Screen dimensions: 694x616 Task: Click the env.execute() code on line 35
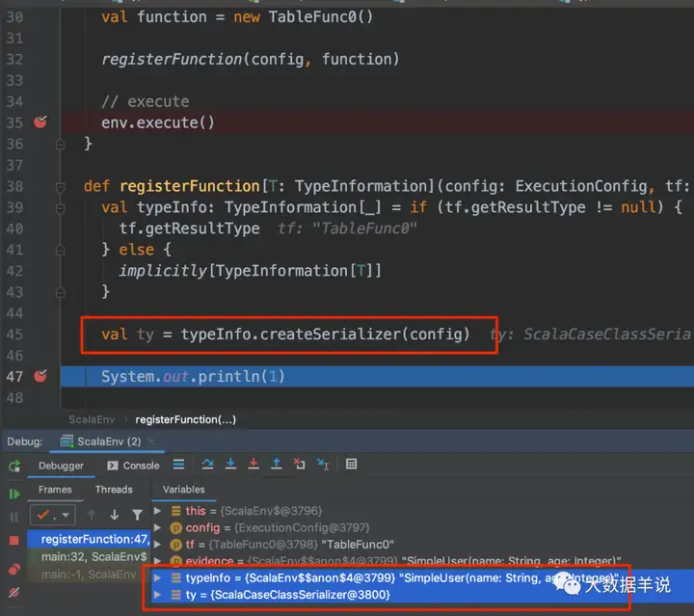pos(158,122)
